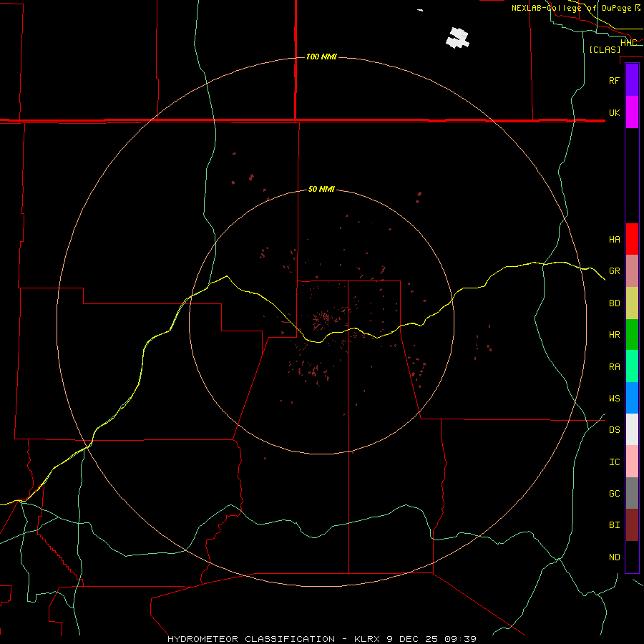Click the UK legend label

click(614, 112)
